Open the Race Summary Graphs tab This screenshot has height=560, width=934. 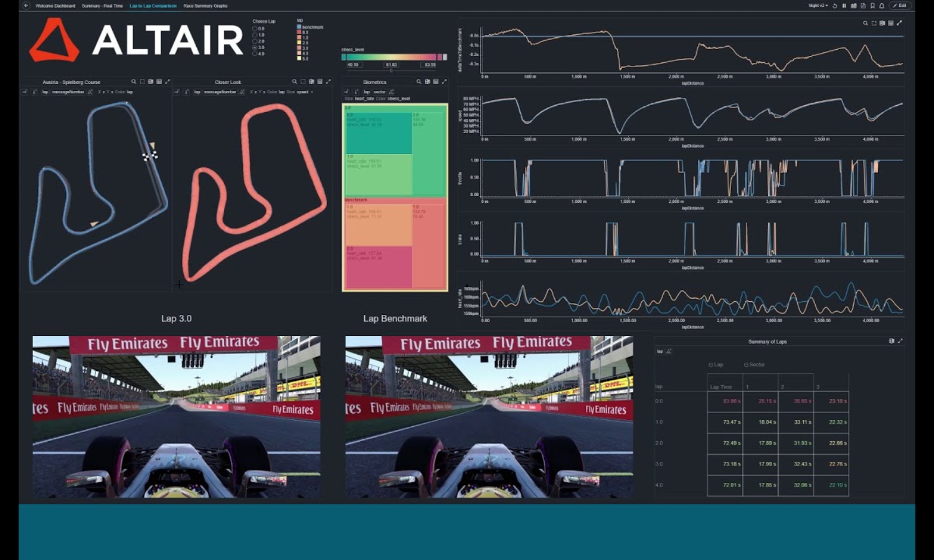coord(205,6)
